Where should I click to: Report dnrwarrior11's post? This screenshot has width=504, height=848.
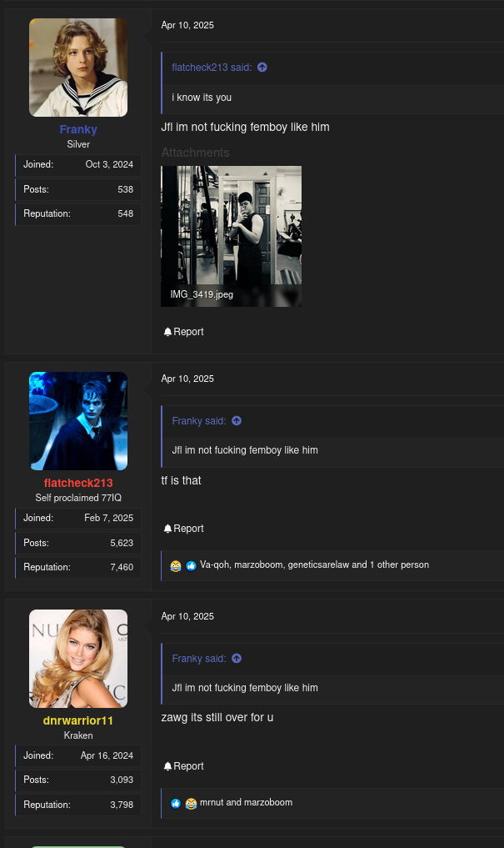click(x=184, y=766)
